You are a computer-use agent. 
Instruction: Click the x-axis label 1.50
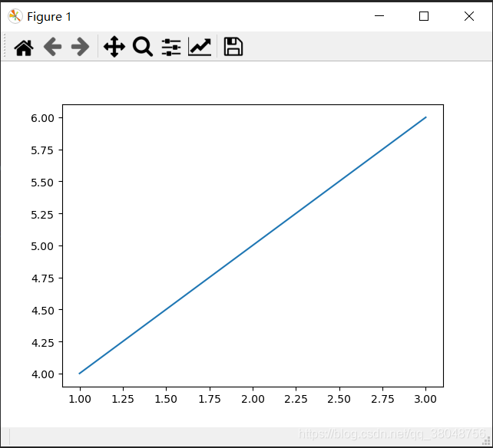166,399
